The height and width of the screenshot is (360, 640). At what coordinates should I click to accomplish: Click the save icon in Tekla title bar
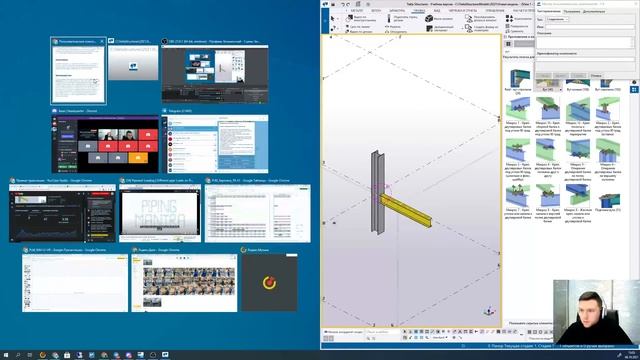[333, 4]
